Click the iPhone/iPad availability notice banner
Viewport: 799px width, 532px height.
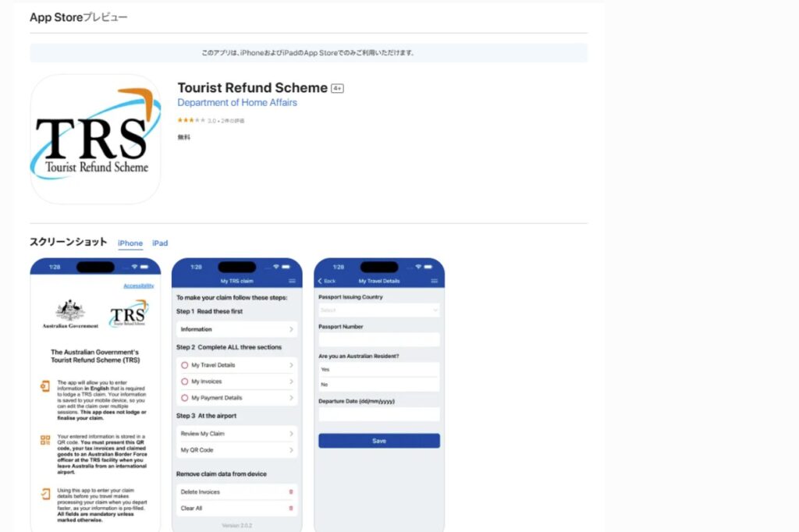click(x=308, y=52)
